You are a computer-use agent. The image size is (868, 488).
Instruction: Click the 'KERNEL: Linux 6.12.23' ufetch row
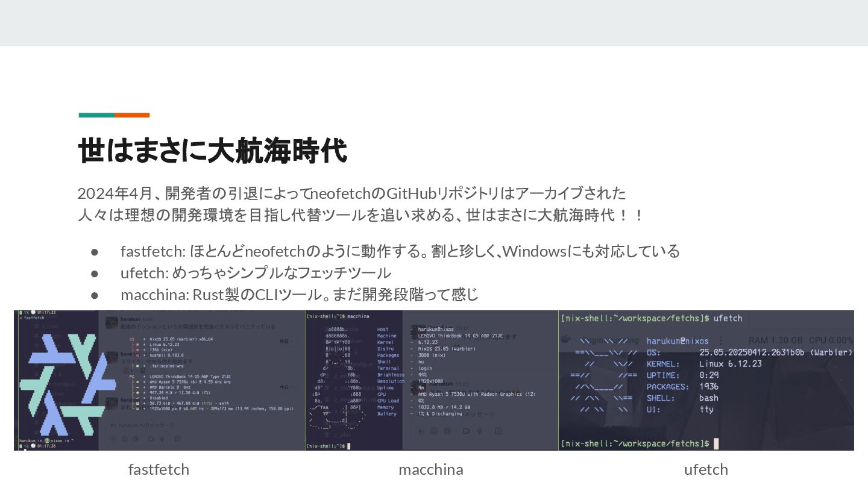click(x=704, y=364)
